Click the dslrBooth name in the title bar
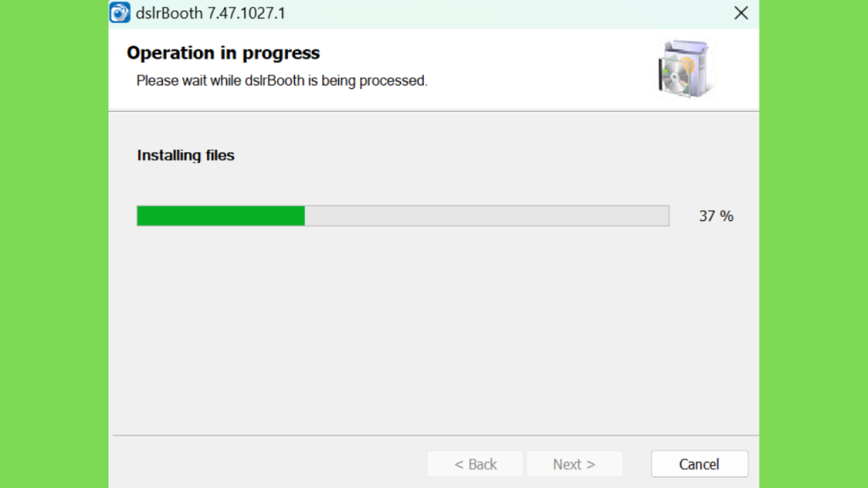Screen dimensions: 868x488 pos(169,13)
